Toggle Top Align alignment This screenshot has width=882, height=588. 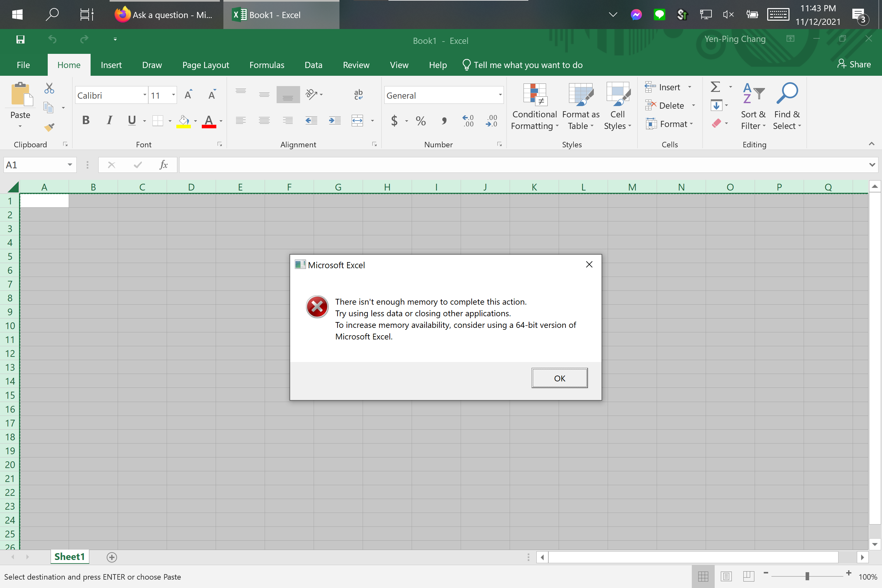click(x=241, y=92)
